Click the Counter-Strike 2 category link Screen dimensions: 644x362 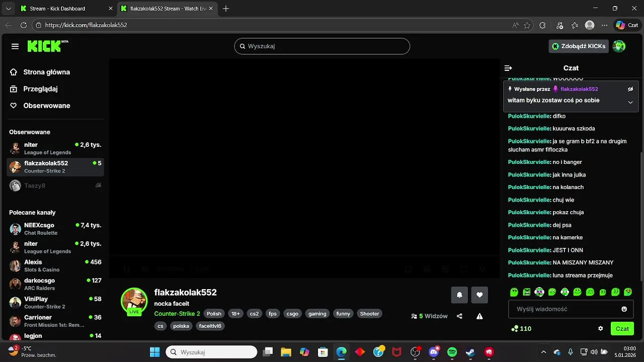point(177,314)
